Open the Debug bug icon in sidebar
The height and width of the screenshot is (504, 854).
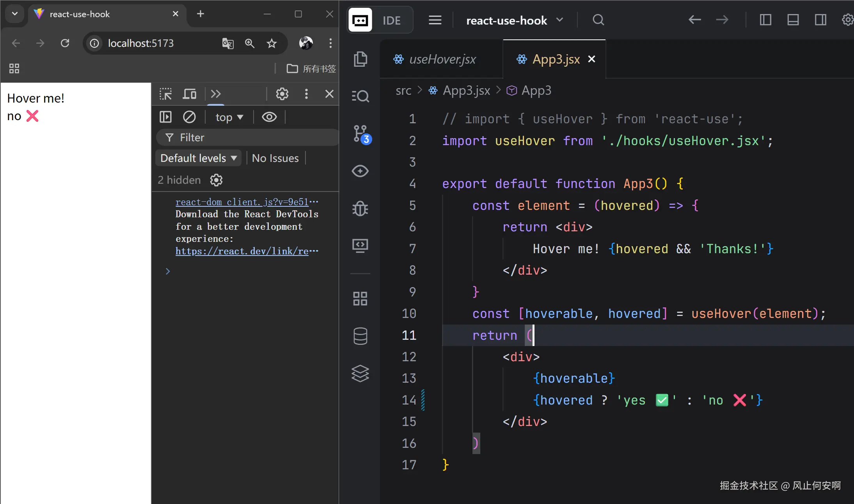360,208
